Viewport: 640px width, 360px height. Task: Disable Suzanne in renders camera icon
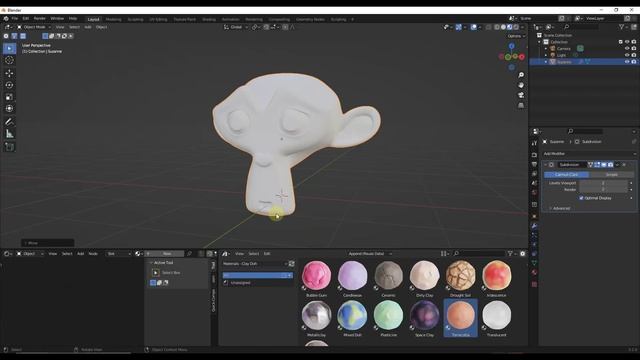click(634, 62)
